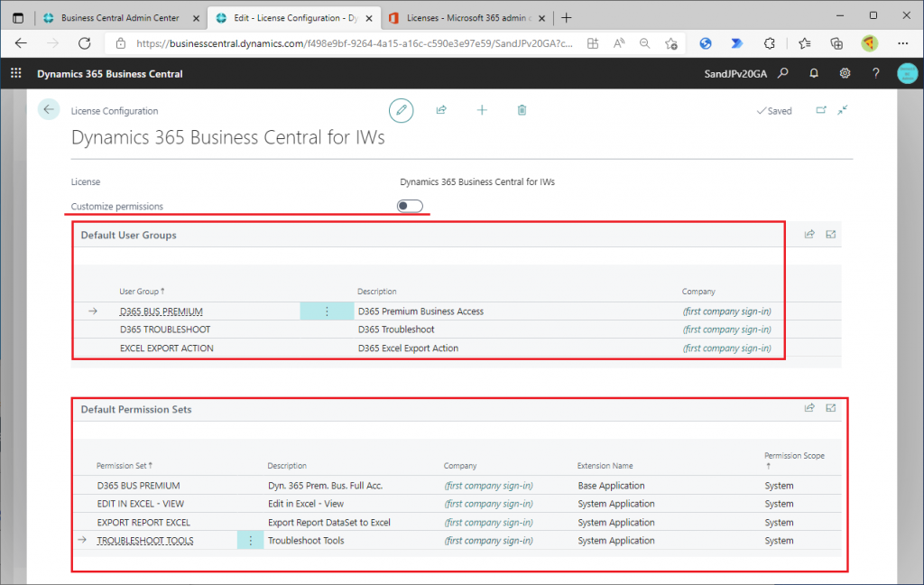Switch to Business Central Admin Center tab
This screenshot has width=924, height=585.
click(x=120, y=18)
